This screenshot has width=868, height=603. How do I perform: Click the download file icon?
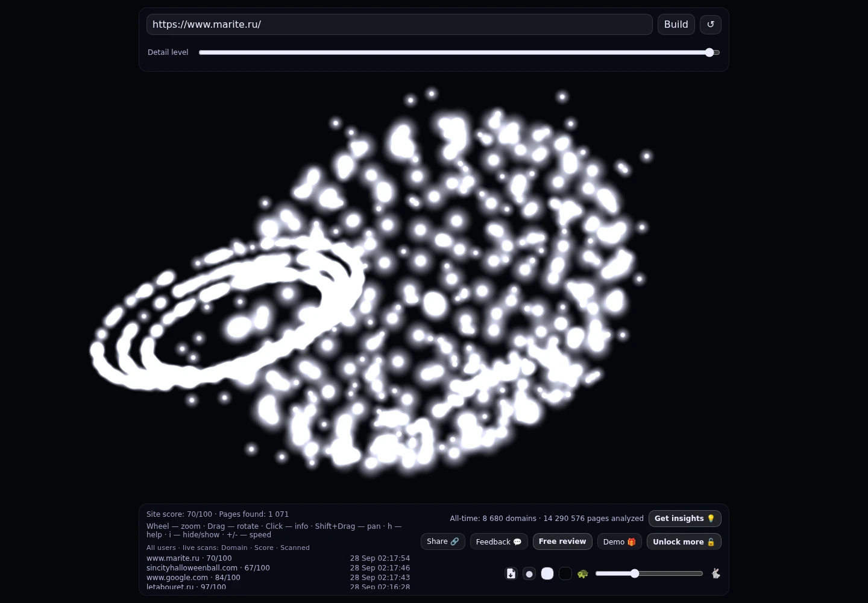(511, 573)
